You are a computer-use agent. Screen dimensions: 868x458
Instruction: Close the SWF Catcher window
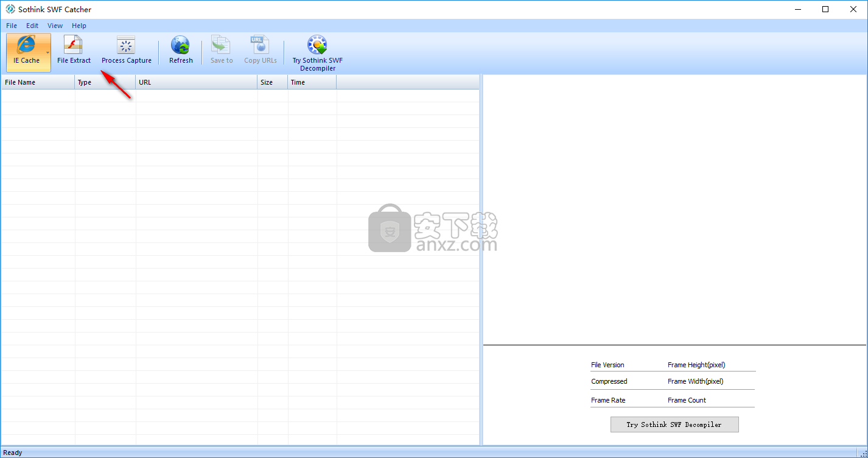click(853, 9)
